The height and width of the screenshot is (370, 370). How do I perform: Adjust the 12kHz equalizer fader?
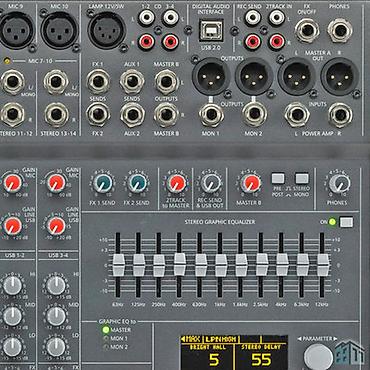323,265
